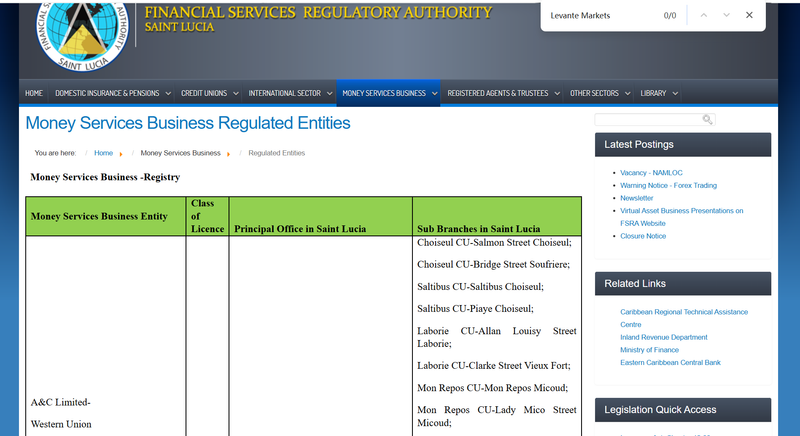Open Other Sectors menu
The image size is (800, 436).
594,93
